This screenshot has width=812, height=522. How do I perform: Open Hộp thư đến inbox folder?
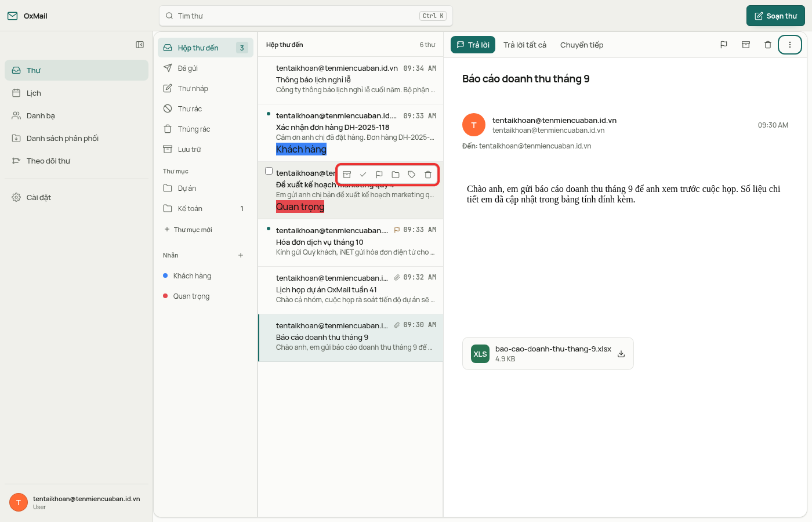(205, 48)
